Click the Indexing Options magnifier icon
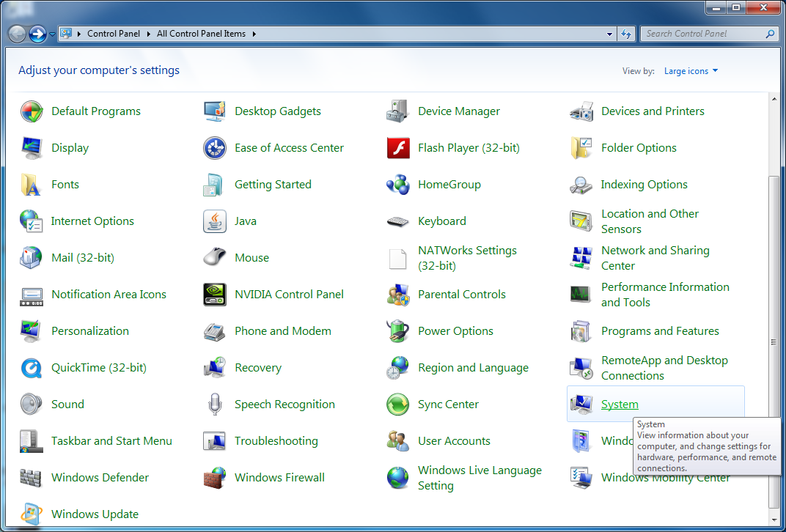This screenshot has width=786, height=532. [581, 185]
